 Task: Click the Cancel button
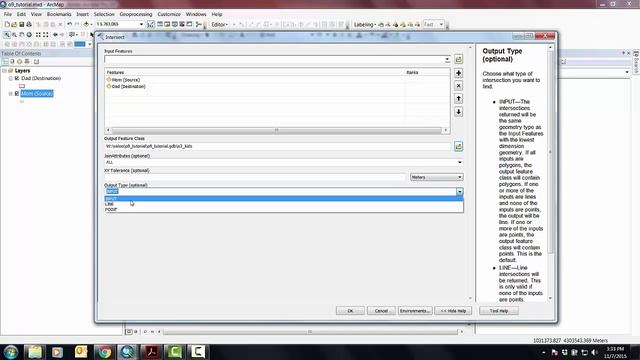[381, 311]
